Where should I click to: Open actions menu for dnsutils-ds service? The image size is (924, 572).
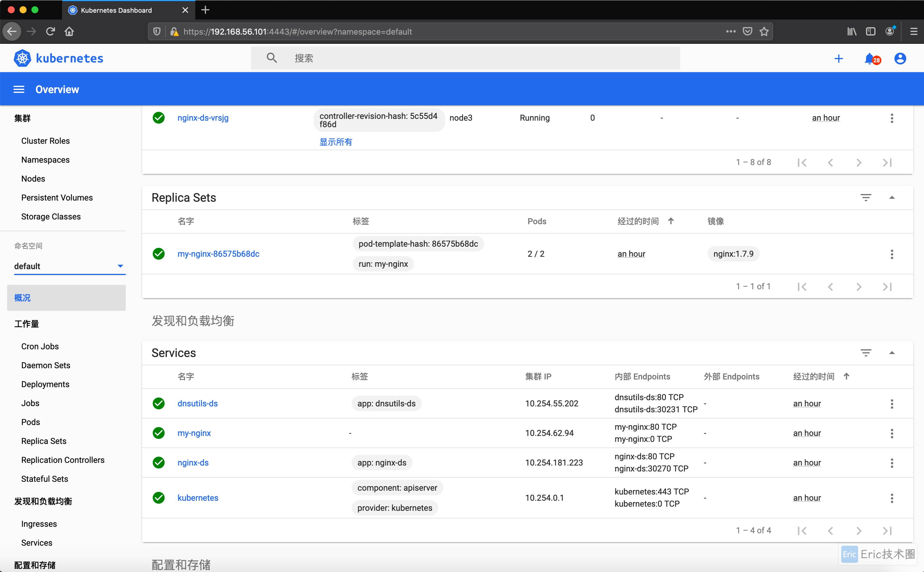point(891,404)
